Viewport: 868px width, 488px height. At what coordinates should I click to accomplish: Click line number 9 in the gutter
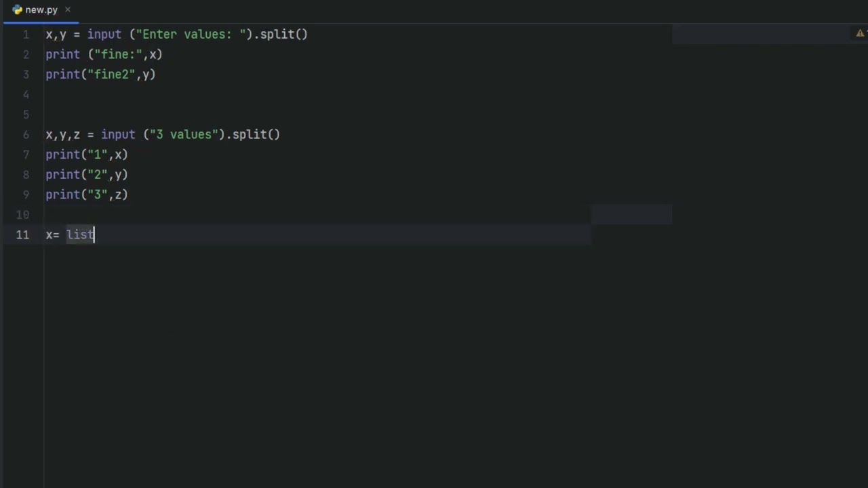pyautogui.click(x=26, y=195)
